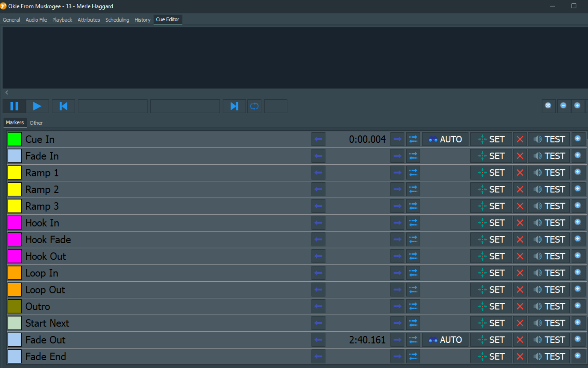Nudge Fade Out marker left
This screenshot has height=368, width=588.
[318, 340]
